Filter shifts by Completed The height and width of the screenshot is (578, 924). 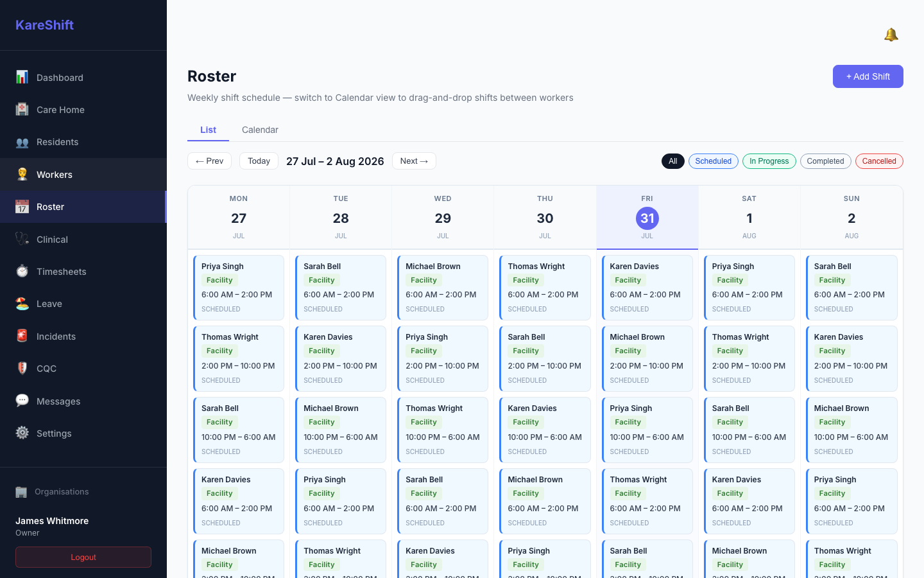(x=825, y=161)
